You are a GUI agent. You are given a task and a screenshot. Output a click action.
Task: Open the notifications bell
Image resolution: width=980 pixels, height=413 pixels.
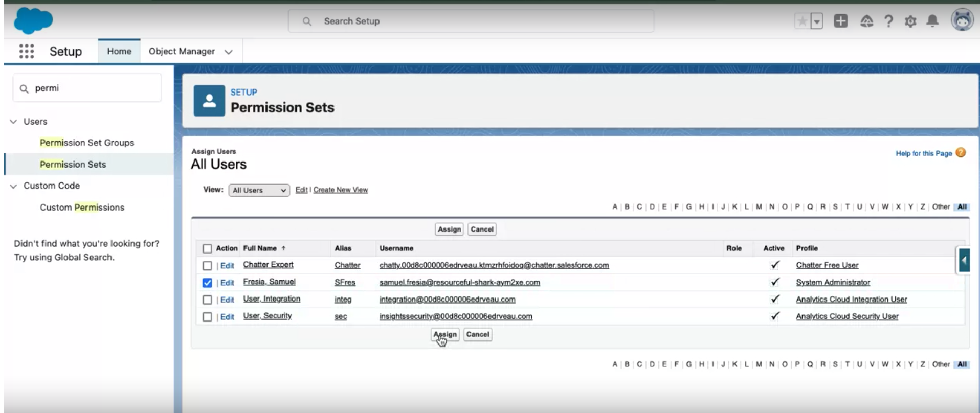click(932, 21)
